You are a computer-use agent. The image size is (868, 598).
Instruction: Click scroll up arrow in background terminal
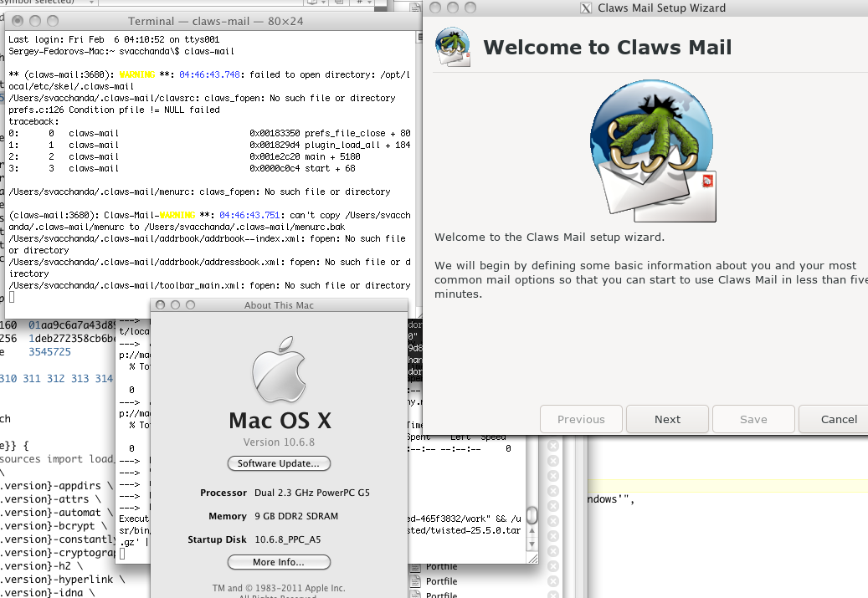532,530
